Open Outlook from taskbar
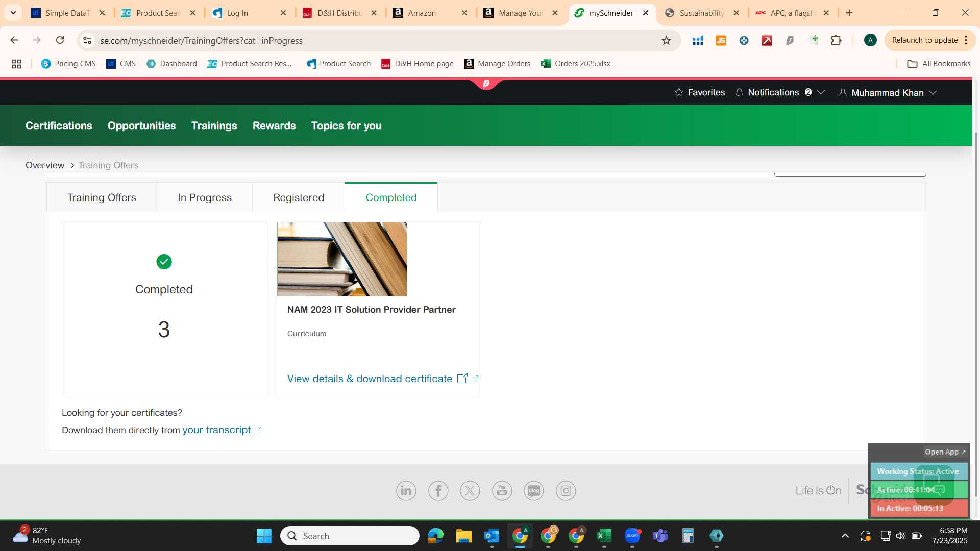Screen dimensions: 980x551 [492, 536]
